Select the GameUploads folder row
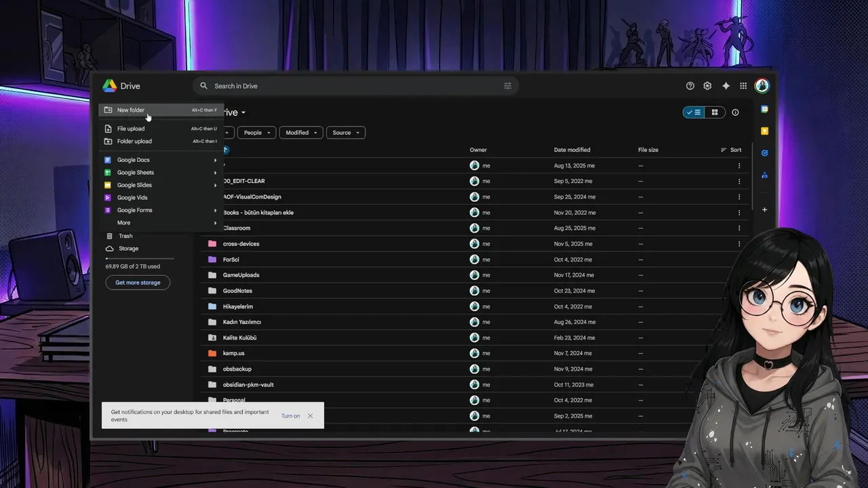This screenshot has width=868, height=488. [x=475, y=275]
